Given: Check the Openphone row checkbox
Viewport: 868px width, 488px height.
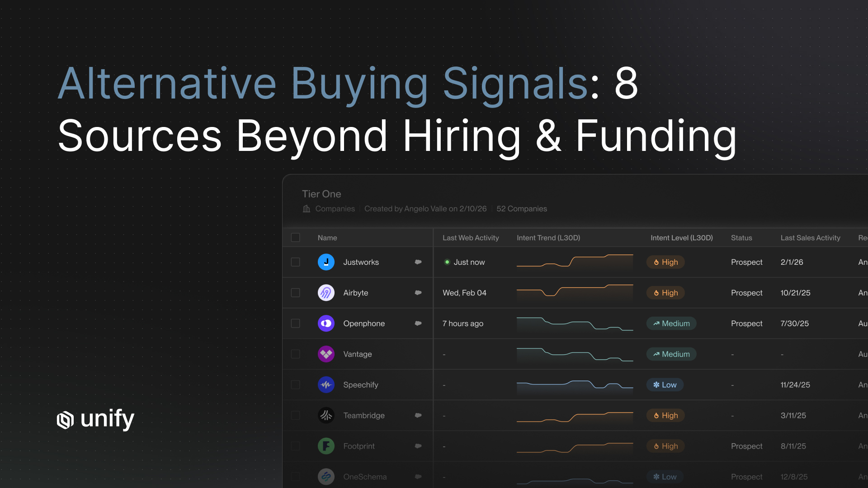Looking at the screenshot, I should [x=296, y=324].
